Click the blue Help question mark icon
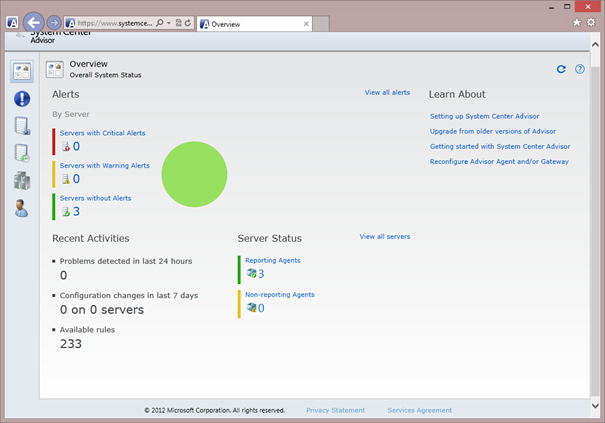This screenshot has width=605, height=423. 580,69
